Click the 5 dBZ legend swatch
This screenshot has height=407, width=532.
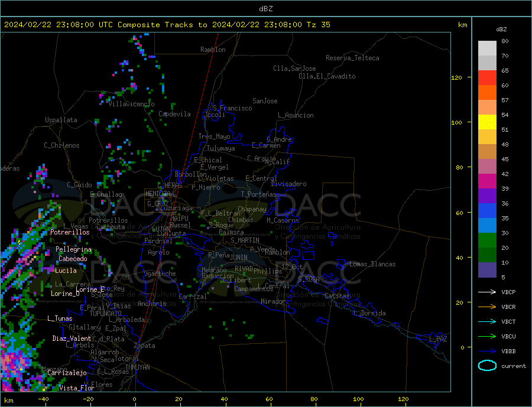[x=487, y=269]
